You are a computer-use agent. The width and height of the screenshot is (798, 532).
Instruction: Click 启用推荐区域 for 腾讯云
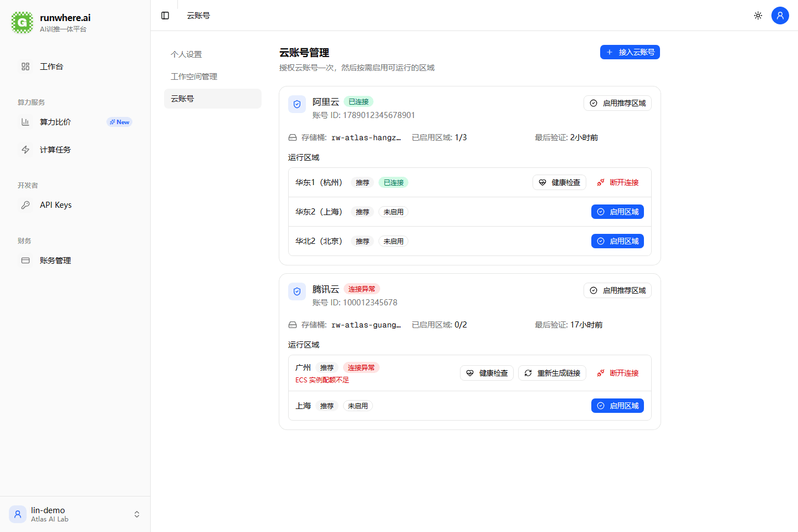[x=617, y=290]
